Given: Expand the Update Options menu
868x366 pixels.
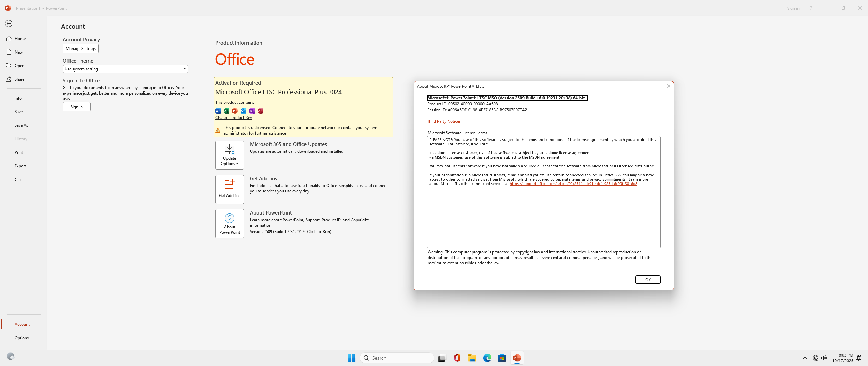Looking at the screenshot, I should tap(230, 155).
